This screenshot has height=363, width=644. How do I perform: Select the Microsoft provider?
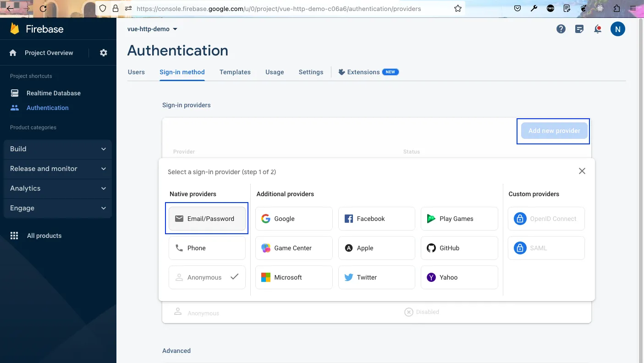[x=294, y=277]
